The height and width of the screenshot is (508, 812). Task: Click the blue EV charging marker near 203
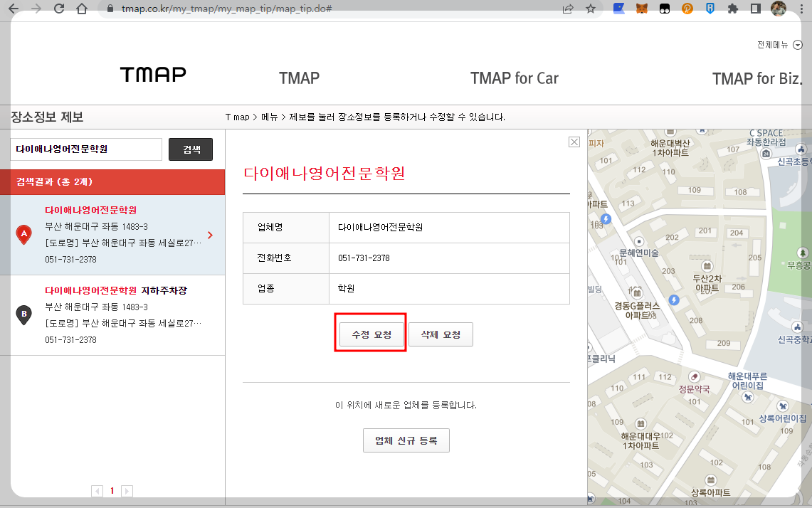coord(674,300)
